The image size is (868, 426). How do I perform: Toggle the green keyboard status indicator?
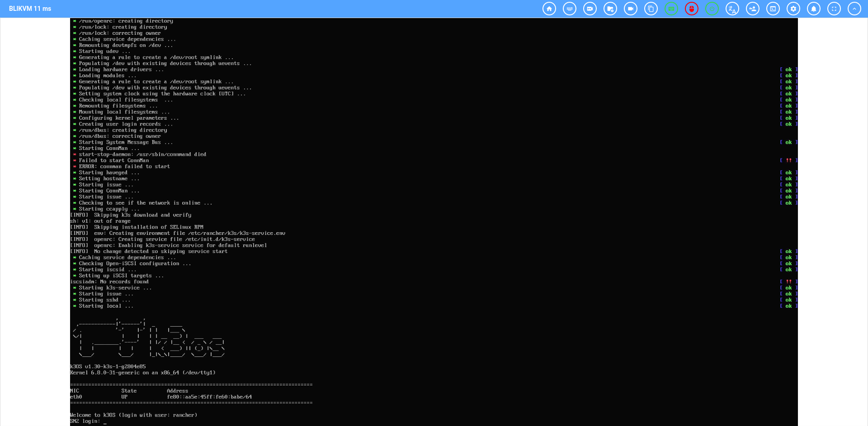coord(671,9)
